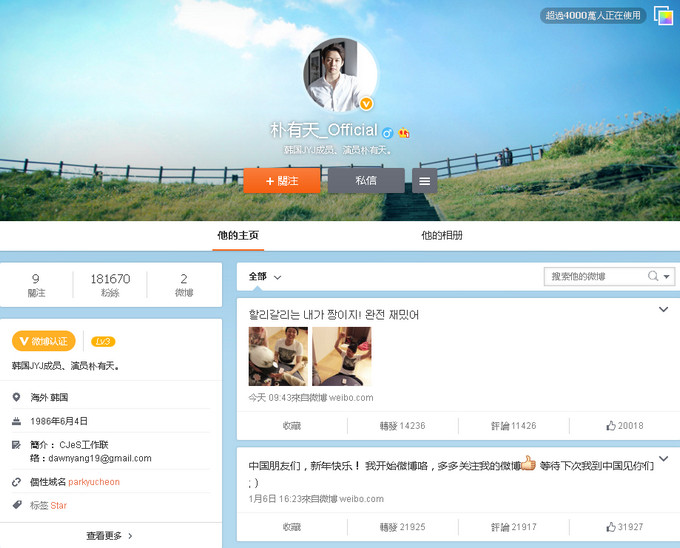The image size is (680, 548).
Task: Click the 1986年6月4日 birthday text
Action: [x=59, y=421]
